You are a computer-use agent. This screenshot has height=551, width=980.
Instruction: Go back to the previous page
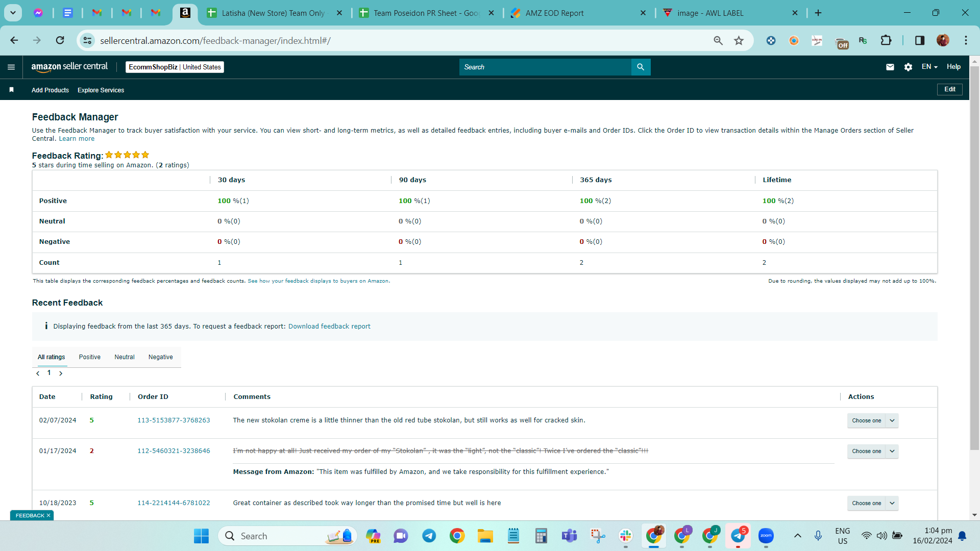14,40
